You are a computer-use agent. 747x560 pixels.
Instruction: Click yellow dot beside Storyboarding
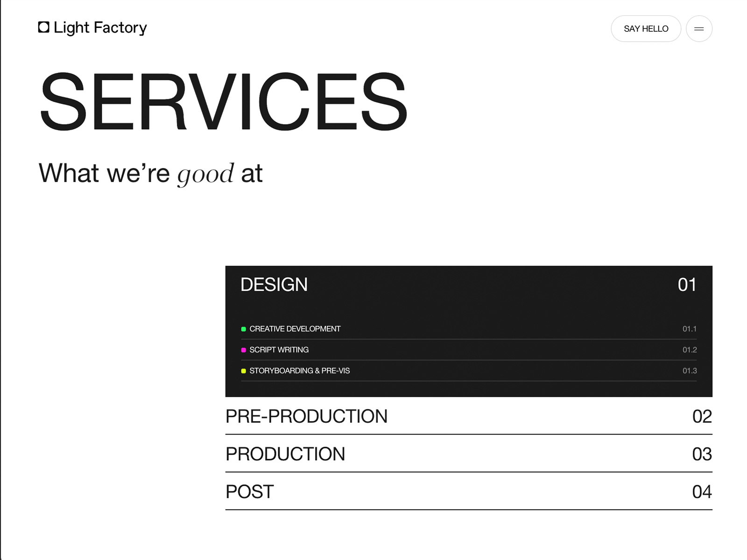point(243,371)
